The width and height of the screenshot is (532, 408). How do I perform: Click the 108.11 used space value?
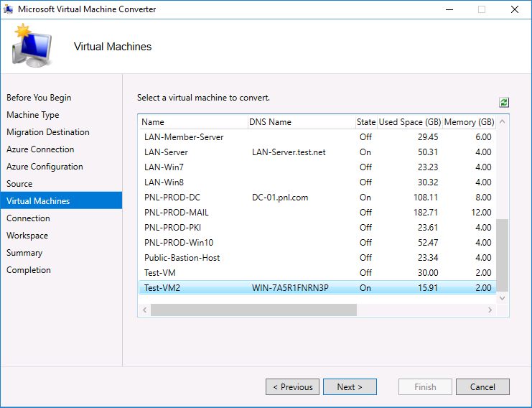(426, 198)
